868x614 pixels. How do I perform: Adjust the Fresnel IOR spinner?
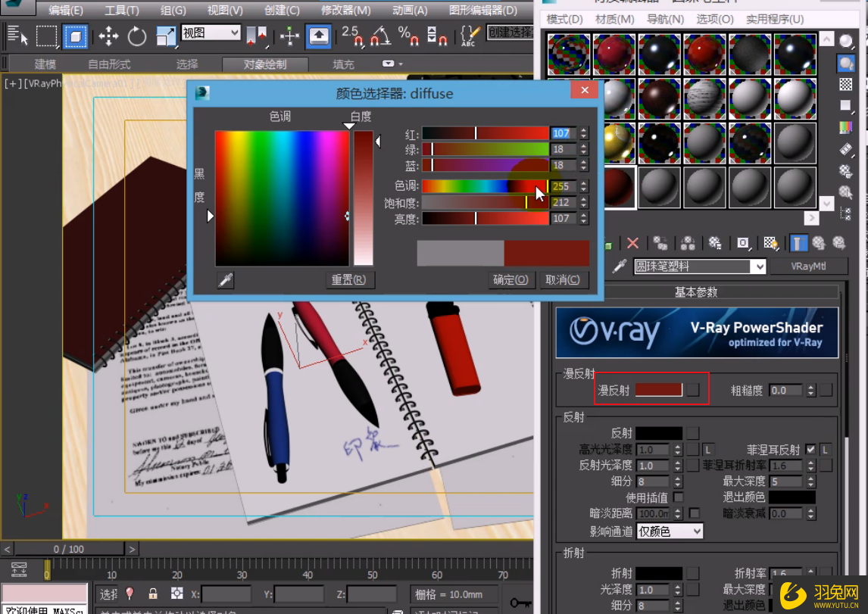[811, 465]
